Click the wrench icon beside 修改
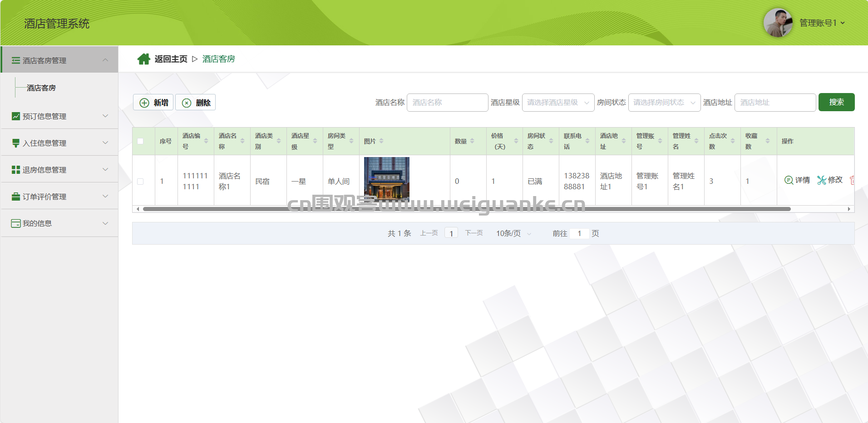This screenshot has width=868, height=423. tap(821, 180)
